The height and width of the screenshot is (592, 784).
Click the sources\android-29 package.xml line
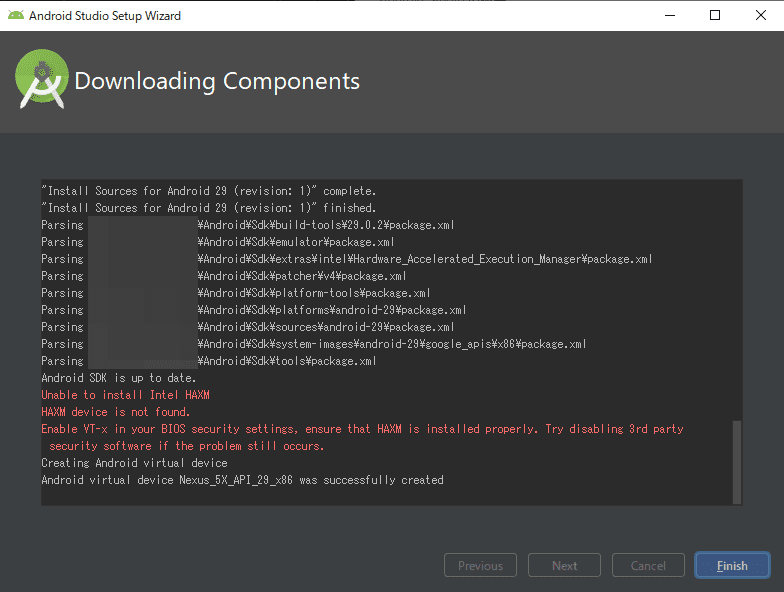[x=248, y=327]
